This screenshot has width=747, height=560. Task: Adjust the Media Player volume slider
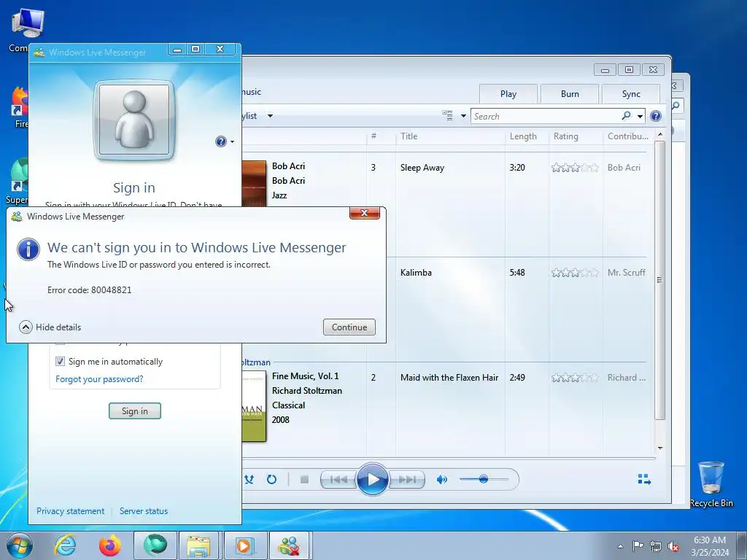[x=484, y=479]
